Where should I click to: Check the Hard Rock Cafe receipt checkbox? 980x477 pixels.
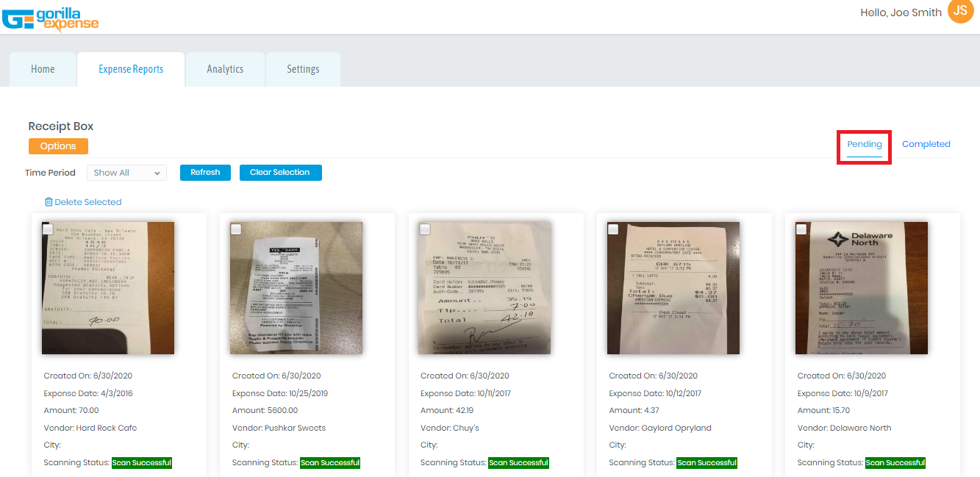[x=47, y=229]
